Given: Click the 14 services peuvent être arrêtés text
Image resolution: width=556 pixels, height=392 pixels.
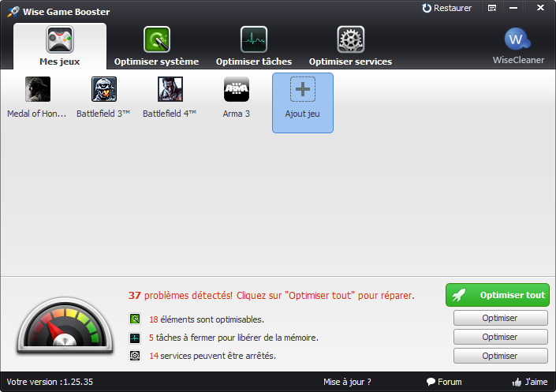Looking at the screenshot, I should 212,356.
